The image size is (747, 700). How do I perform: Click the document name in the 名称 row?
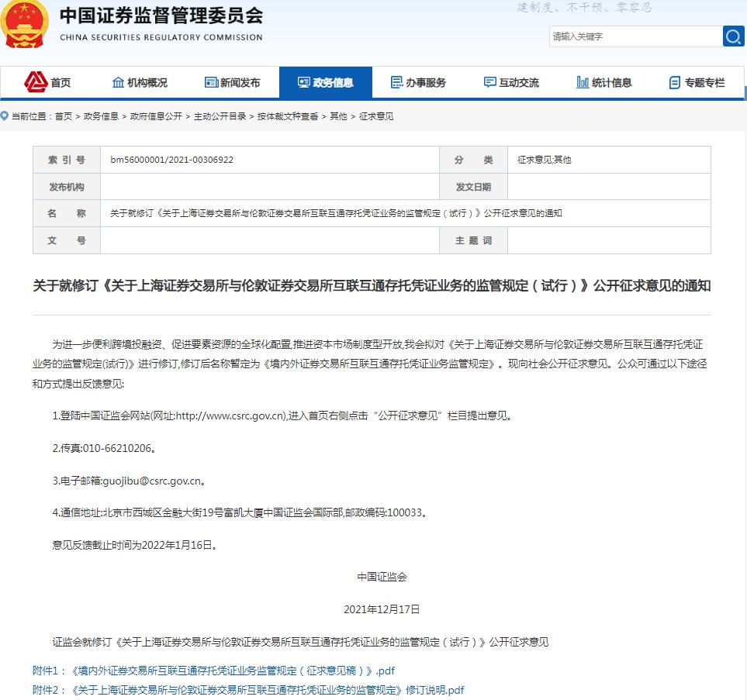point(336,213)
